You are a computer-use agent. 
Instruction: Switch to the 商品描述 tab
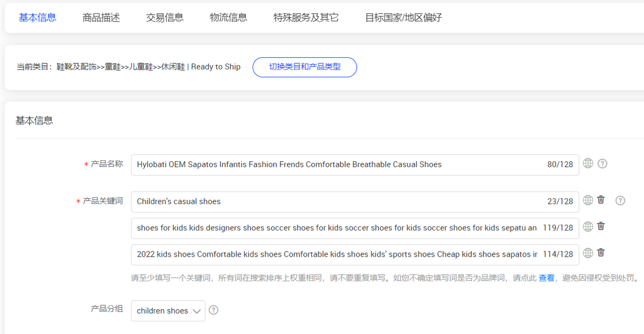[101, 18]
